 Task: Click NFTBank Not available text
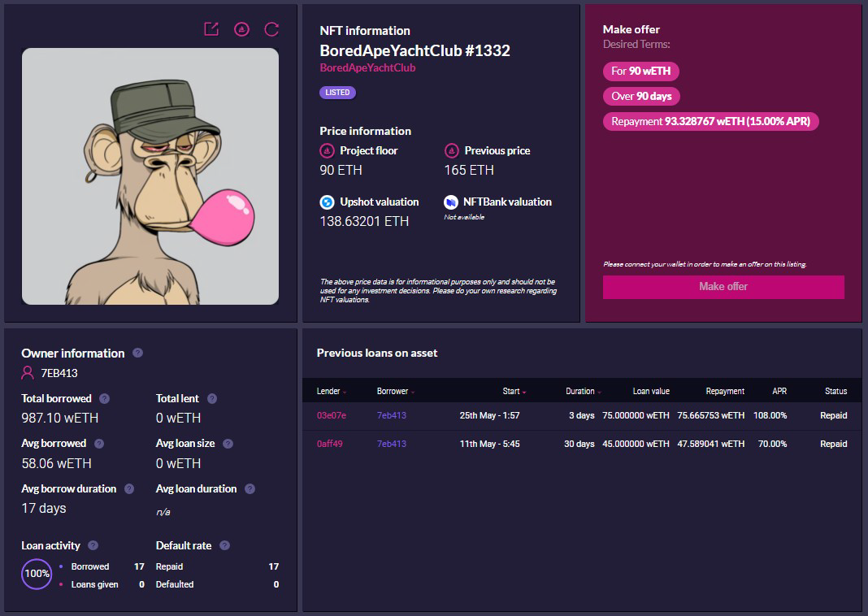tap(464, 217)
